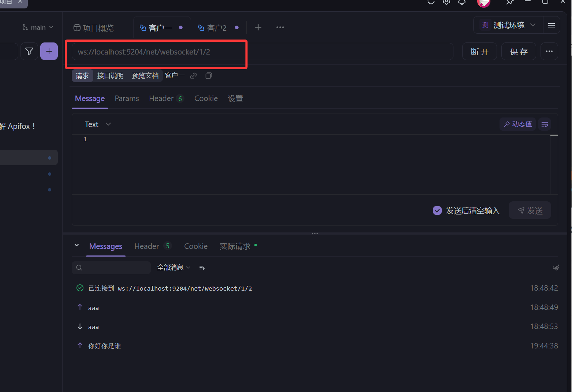Clear messages with the broom icon
This screenshot has height=392, width=572.
point(556,268)
